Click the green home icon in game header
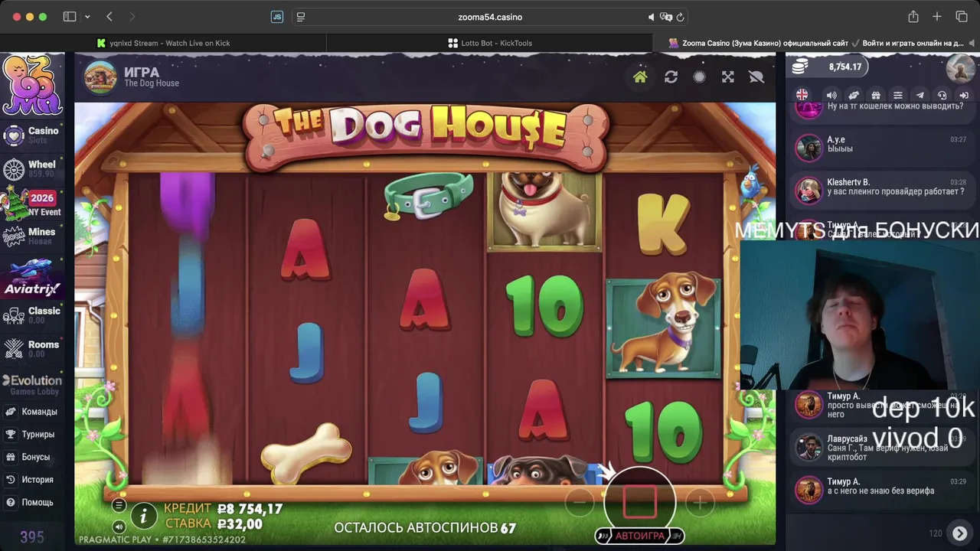This screenshot has width=980, height=551. 640,77
